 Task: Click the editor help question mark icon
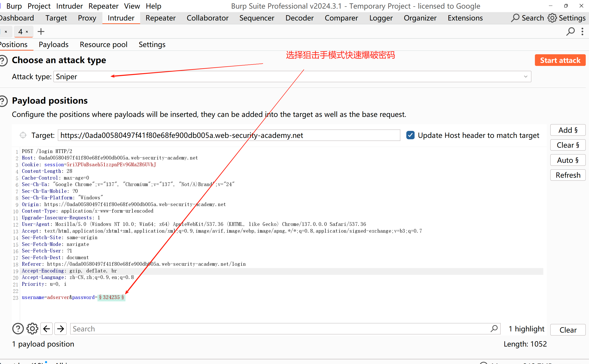click(18, 329)
